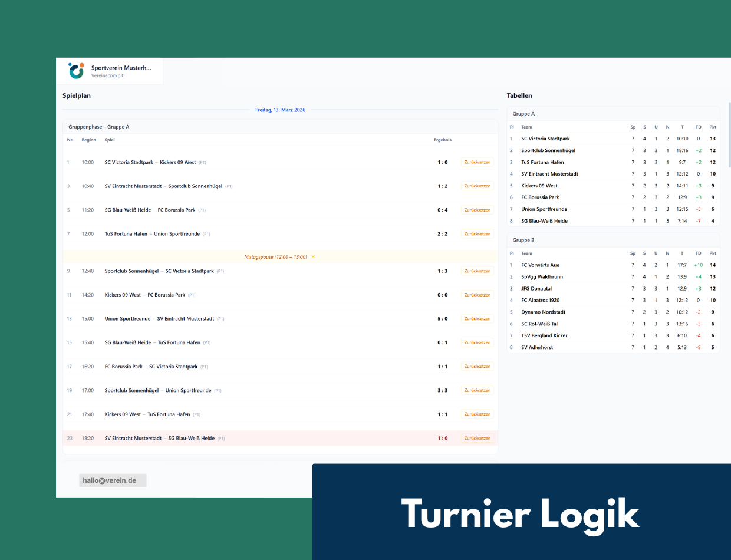Click Zurücksetzen for match 3 Eintracht vs Sonnenhügel
This screenshot has height=560, width=731.
(477, 186)
